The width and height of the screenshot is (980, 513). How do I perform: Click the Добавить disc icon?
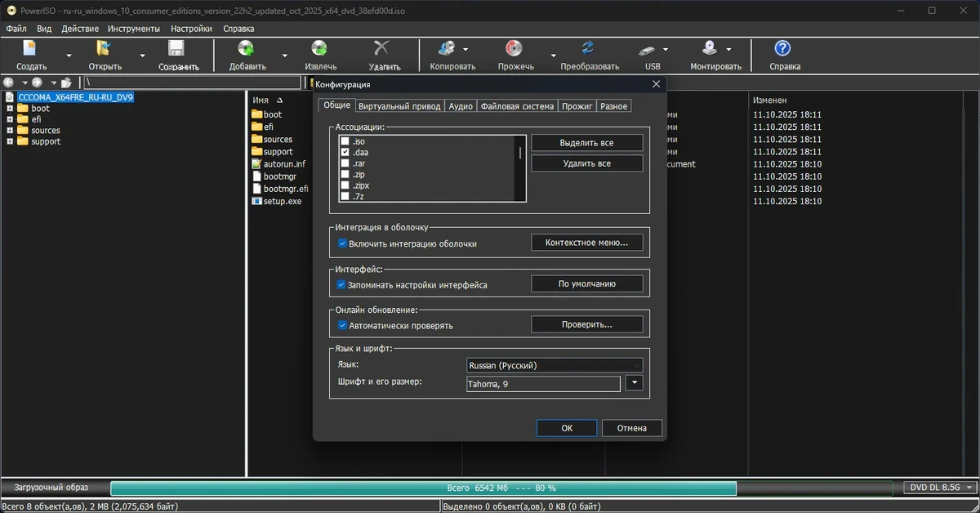click(x=246, y=48)
